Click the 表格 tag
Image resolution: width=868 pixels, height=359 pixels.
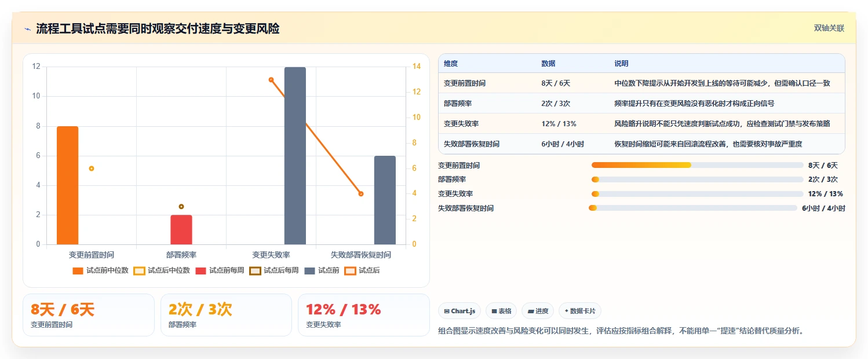[501, 311]
